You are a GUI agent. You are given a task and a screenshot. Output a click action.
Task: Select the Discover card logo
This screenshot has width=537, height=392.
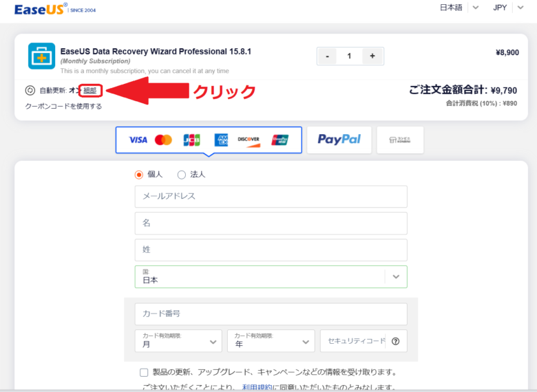pyautogui.click(x=249, y=140)
